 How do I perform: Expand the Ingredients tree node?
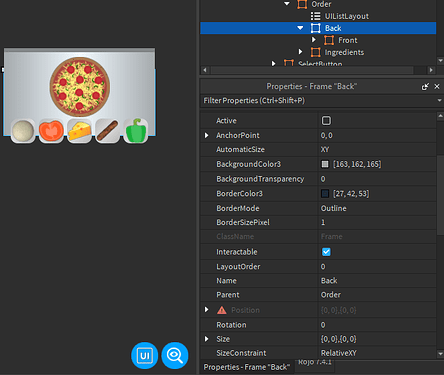click(300, 52)
